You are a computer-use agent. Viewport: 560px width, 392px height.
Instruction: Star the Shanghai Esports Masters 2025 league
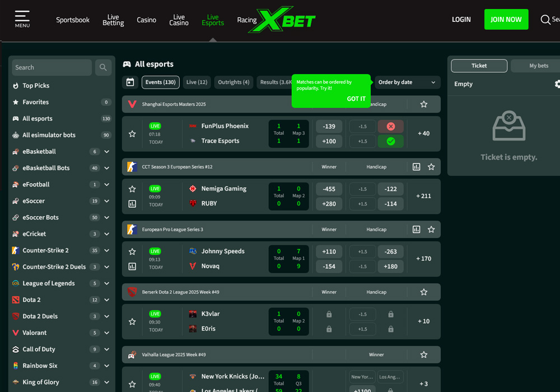coord(424,104)
